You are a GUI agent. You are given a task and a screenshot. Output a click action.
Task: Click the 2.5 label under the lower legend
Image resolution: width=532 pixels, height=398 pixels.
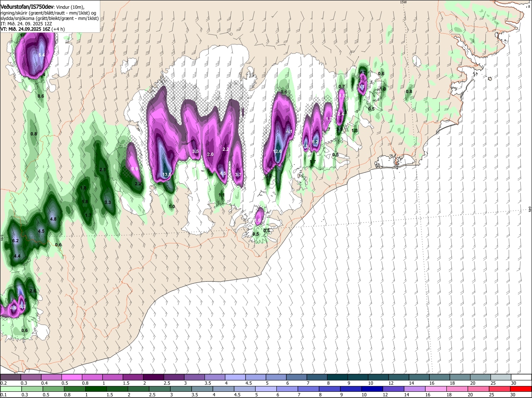pos(152,395)
